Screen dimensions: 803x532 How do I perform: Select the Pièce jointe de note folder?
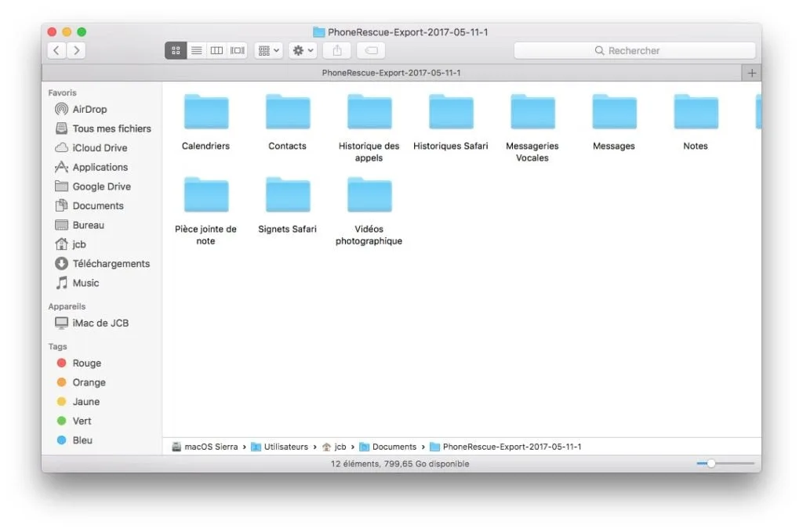tap(206, 212)
